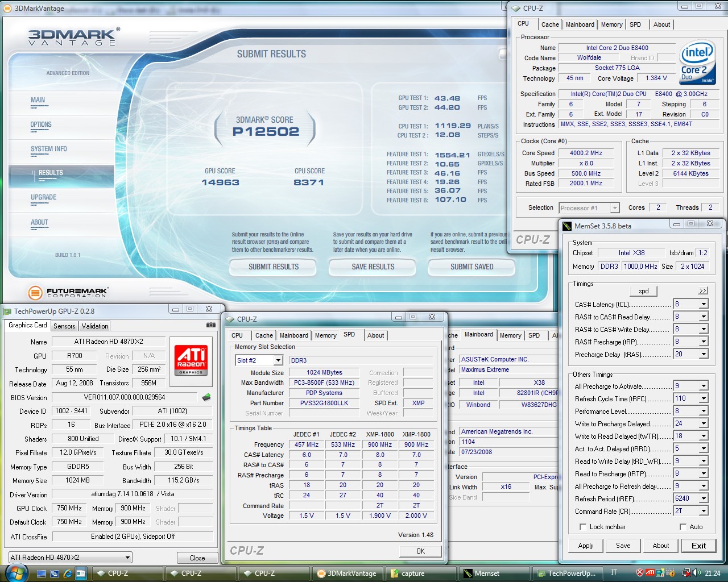
Task: Click the Futuremark logo in 3DMark Vantage
Action: [x=68, y=293]
